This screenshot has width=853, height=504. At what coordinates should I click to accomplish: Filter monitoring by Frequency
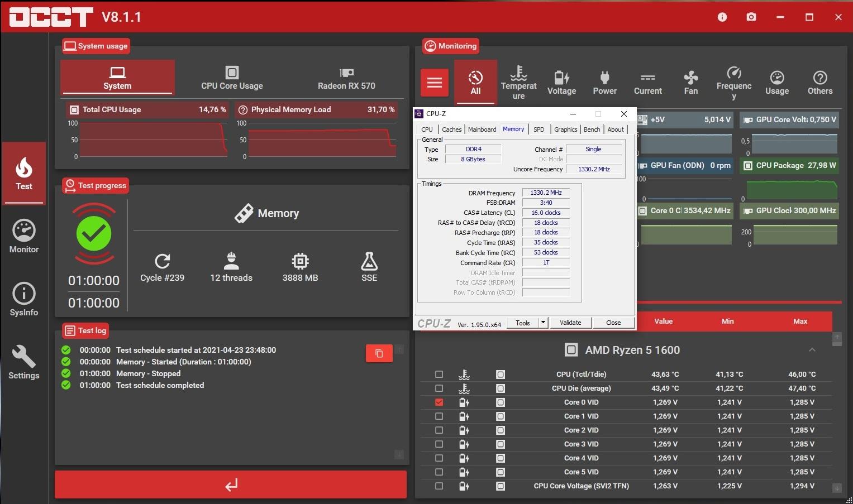click(734, 82)
